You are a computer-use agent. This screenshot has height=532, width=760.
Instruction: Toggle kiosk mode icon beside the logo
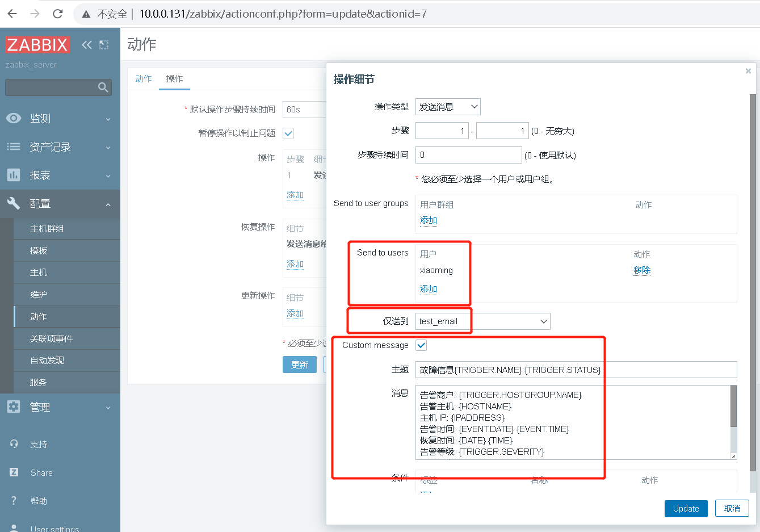(x=104, y=45)
